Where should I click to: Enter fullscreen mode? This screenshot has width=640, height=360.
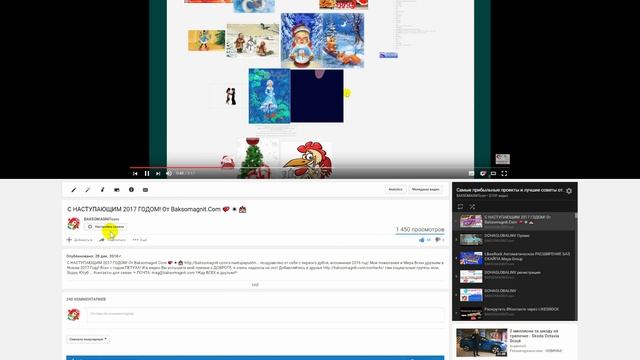pyautogui.click(x=504, y=173)
